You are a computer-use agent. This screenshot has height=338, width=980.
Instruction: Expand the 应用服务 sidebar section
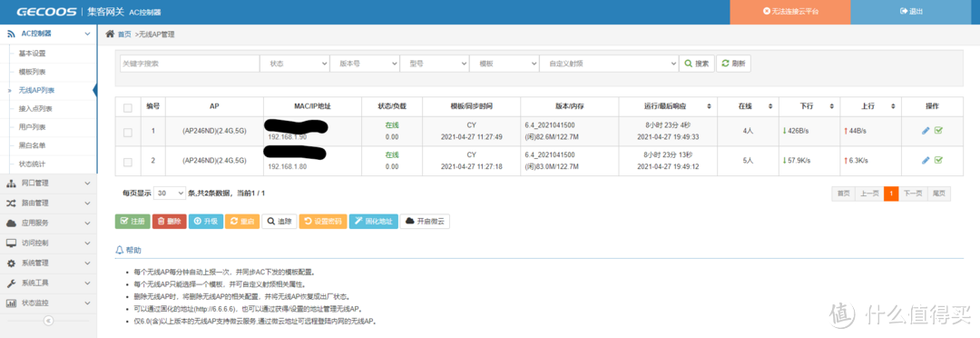pyautogui.click(x=87, y=223)
